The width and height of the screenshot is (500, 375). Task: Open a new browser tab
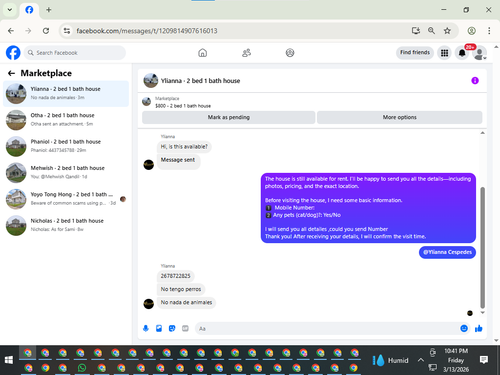pos(49,10)
